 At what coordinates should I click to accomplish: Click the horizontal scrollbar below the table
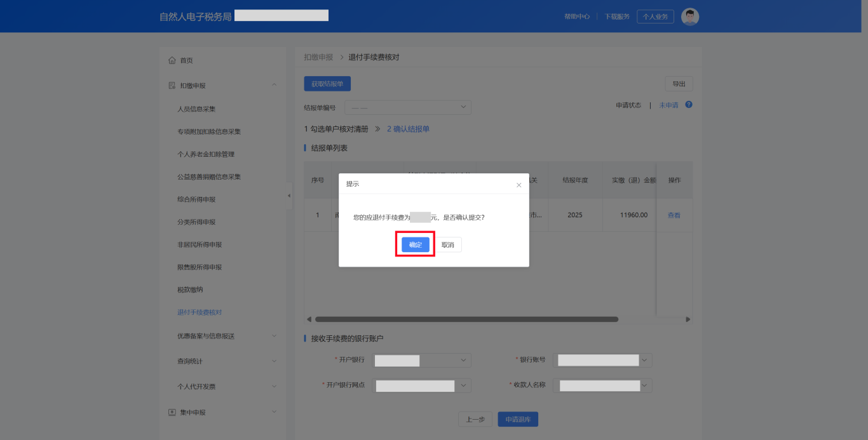[x=464, y=319]
